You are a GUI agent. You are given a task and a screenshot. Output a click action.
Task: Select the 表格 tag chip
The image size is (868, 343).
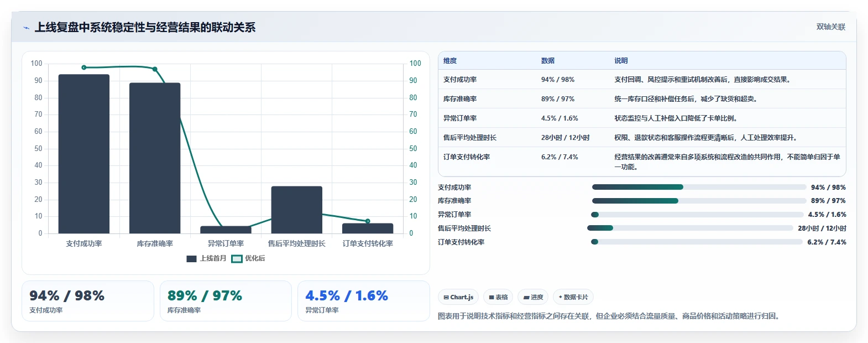[498, 297]
